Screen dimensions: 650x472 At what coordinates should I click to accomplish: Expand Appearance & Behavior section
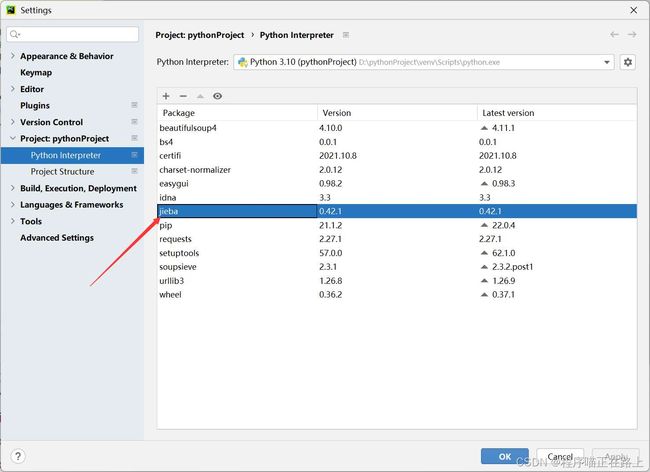tap(12, 56)
